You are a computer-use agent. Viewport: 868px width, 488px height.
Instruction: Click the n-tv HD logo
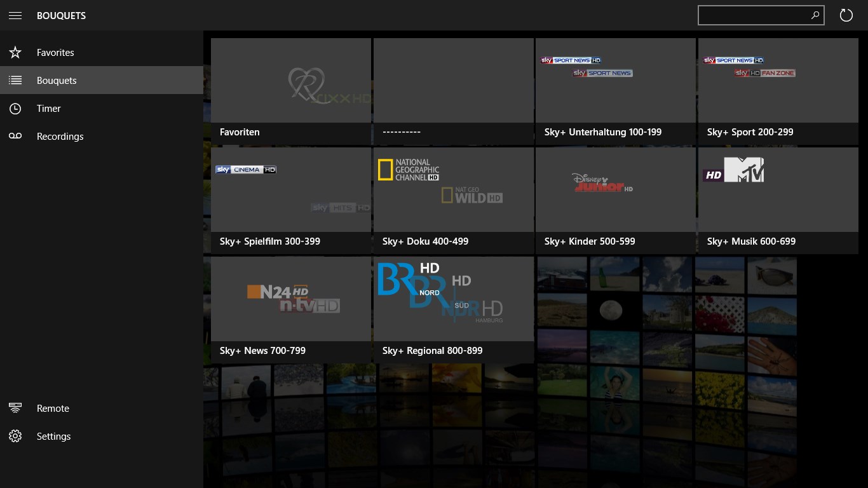(309, 306)
